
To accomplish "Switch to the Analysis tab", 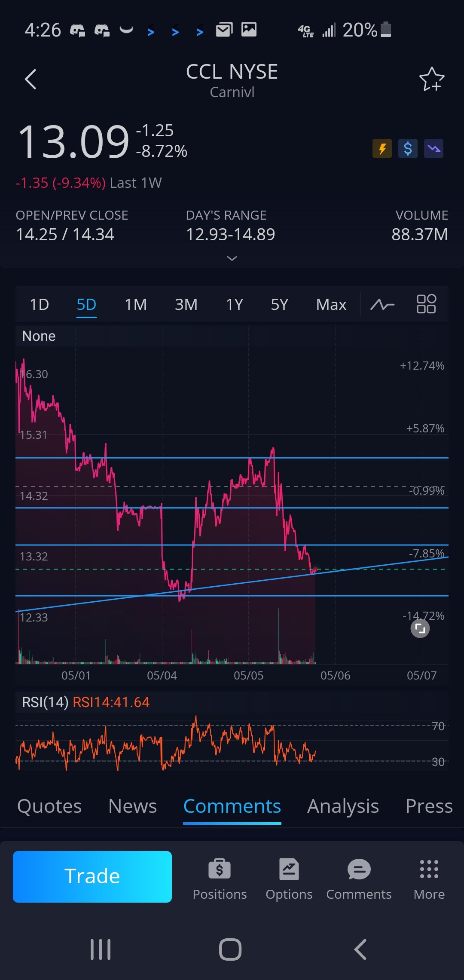I will pyautogui.click(x=343, y=806).
